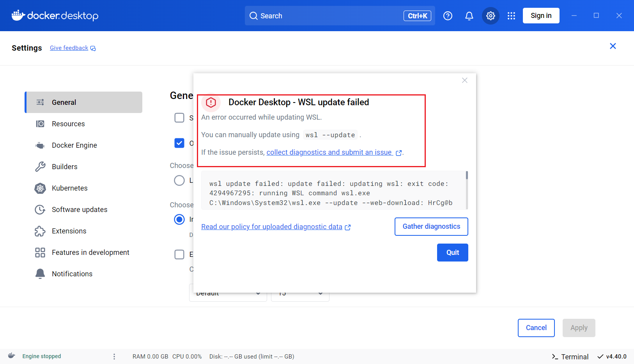Focus the Search field
The image size is (634, 364).
340,16
